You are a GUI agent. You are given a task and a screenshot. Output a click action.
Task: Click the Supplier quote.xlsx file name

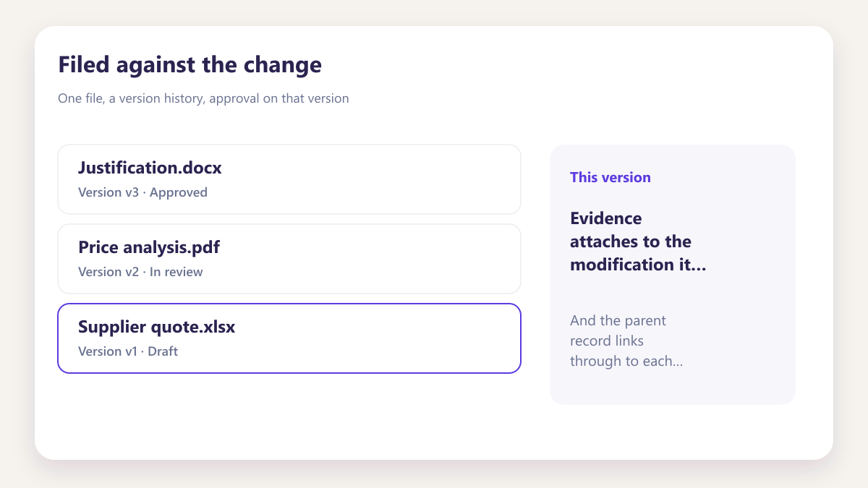point(156,328)
